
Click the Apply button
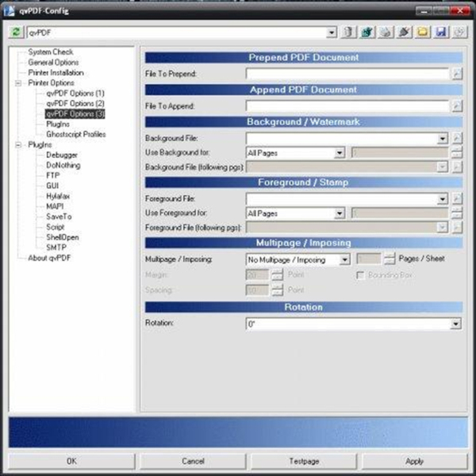(x=415, y=461)
